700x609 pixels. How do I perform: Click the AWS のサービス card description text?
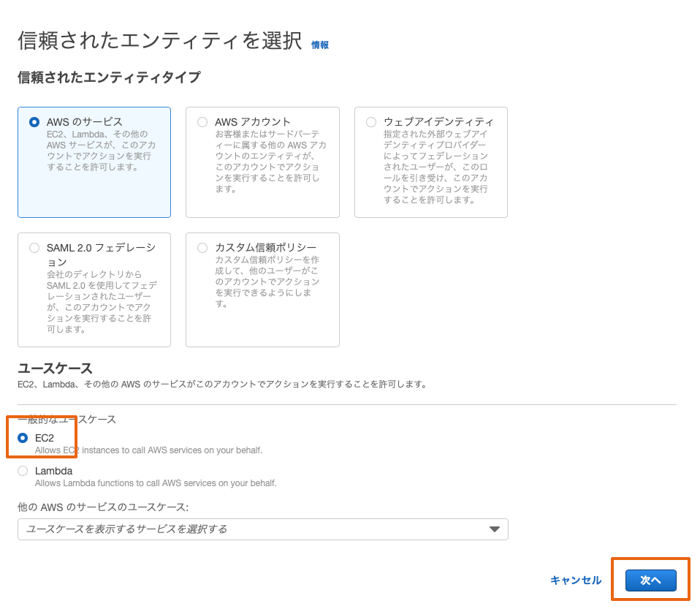tap(101, 151)
